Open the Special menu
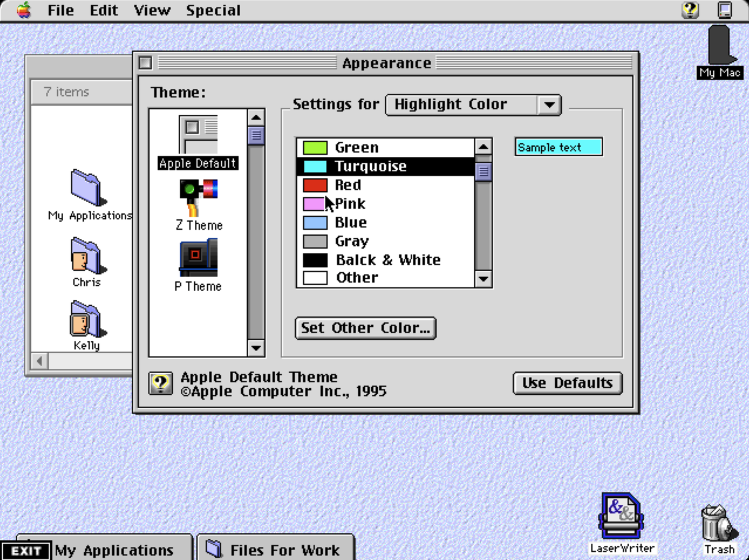The height and width of the screenshot is (560, 749). (214, 10)
